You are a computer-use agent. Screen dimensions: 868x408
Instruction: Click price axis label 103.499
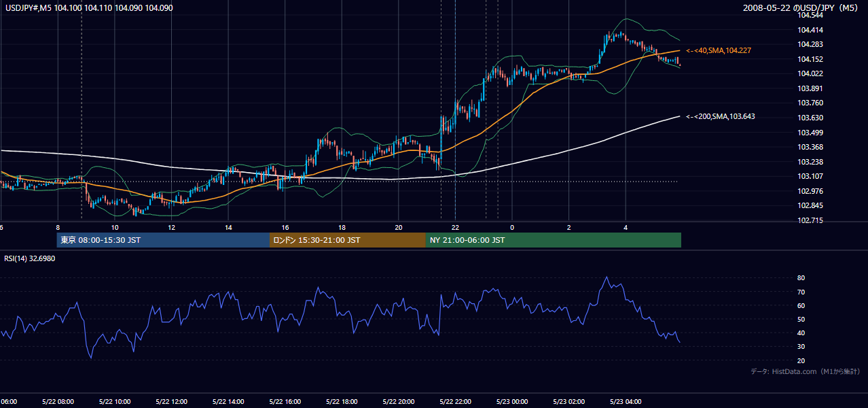pos(811,133)
